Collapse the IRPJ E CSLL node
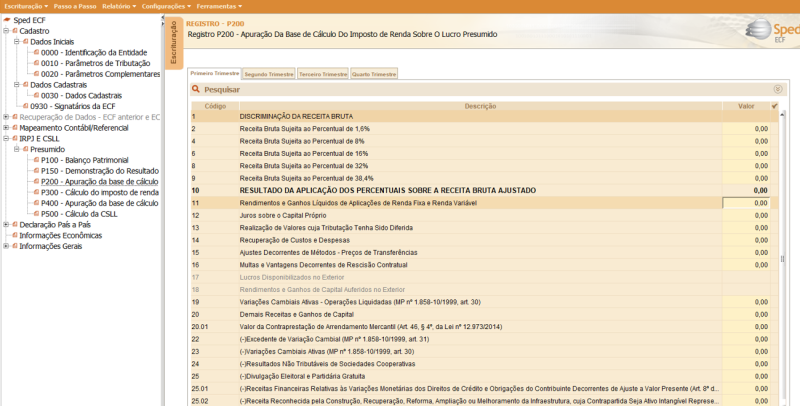This screenshot has width=800, height=406. 6,138
